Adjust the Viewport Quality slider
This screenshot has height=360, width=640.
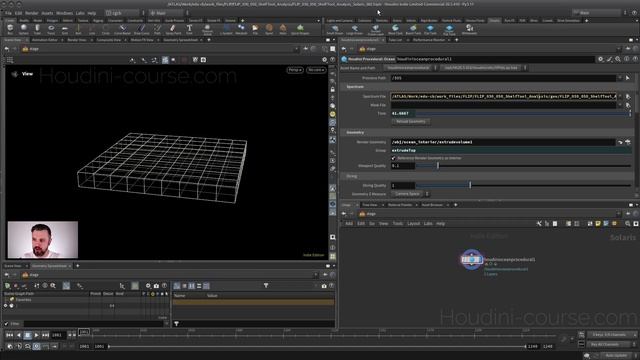tap(523, 166)
